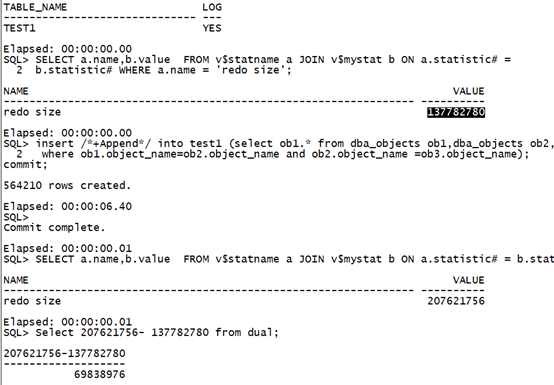Click the redo size value 207621756
The image size is (554, 385).
pos(456,301)
